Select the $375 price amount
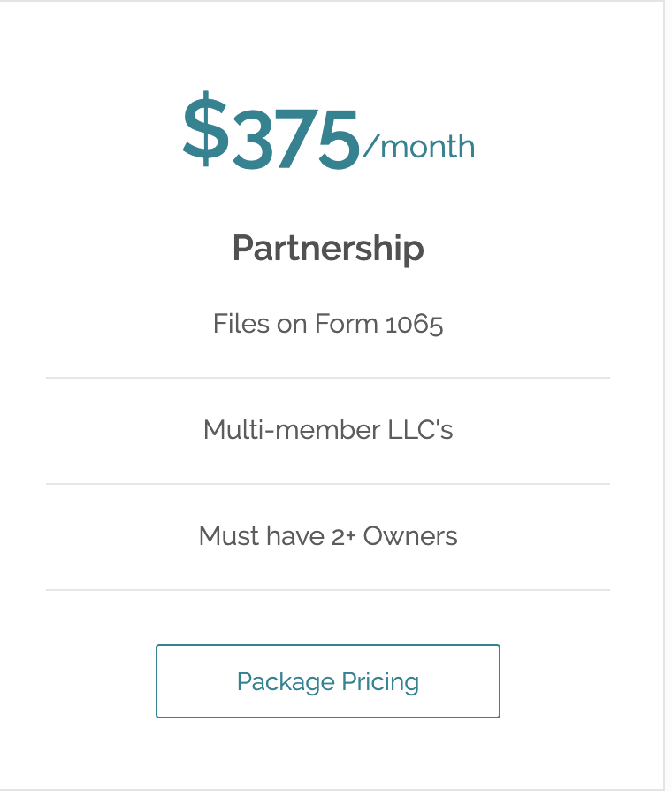The width and height of the screenshot is (672, 791). coord(271,130)
